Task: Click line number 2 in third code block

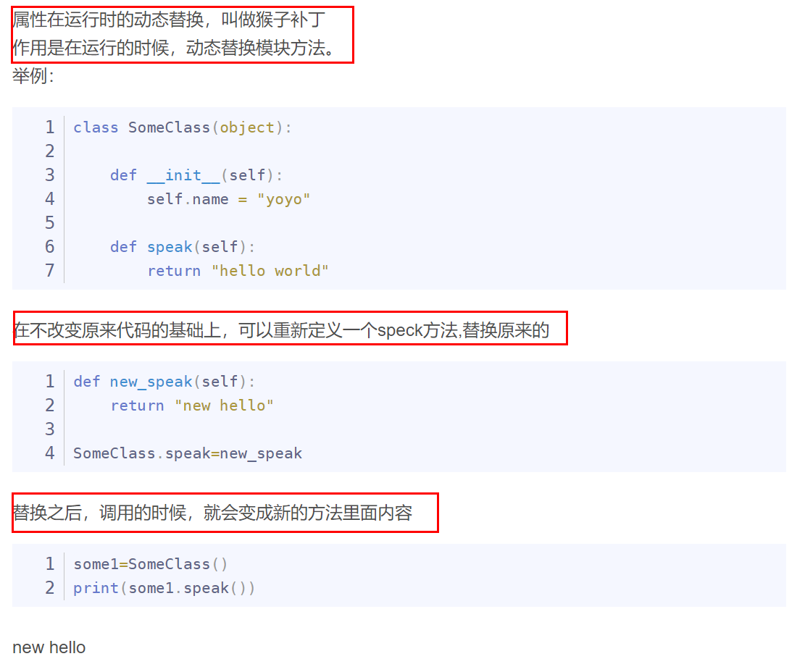Action: (50, 588)
